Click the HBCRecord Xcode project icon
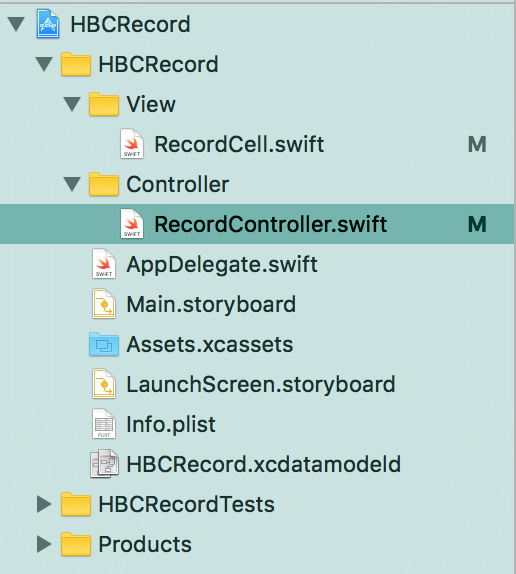The width and height of the screenshot is (516, 574). point(48,25)
